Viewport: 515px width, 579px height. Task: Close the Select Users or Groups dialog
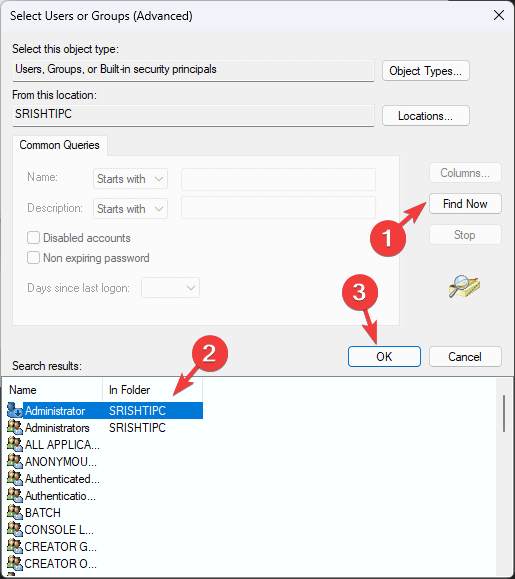click(x=499, y=16)
